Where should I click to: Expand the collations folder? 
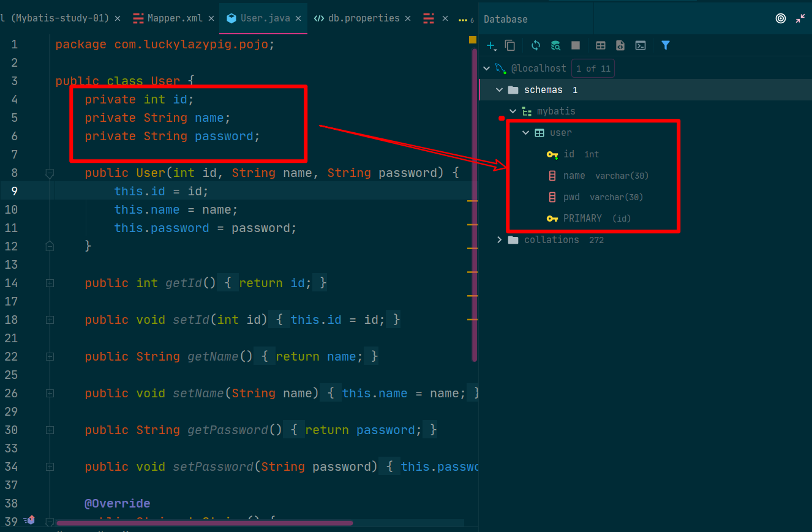tap(500, 240)
